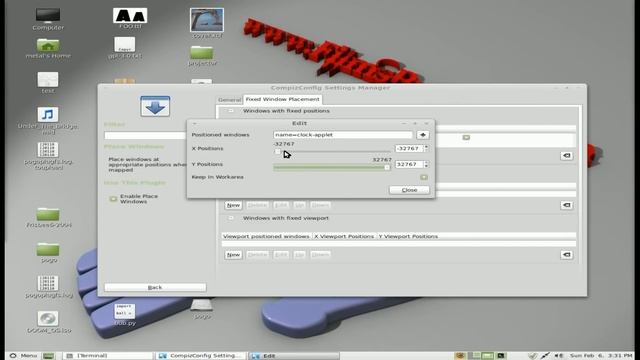Screen dimensions: 640x360
Task: Switch to the General tab
Action: pos(229,100)
